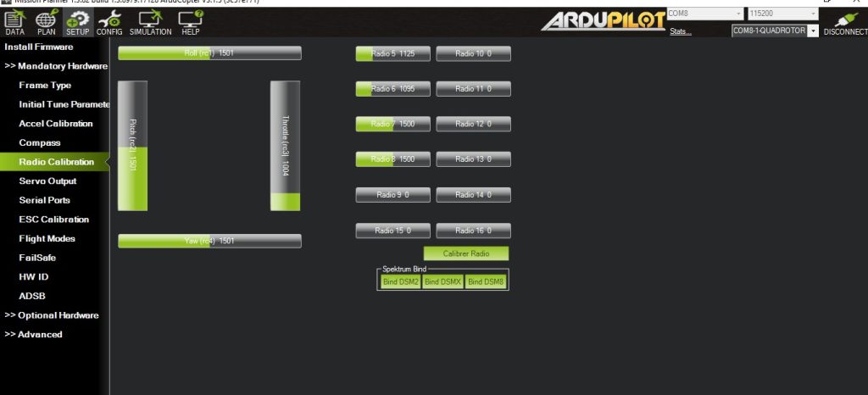Open the CONFIG wrench icon
Image resolution: width=868 pixels, height=395 pixels.
pyautogui.click(x=109, y=20)
